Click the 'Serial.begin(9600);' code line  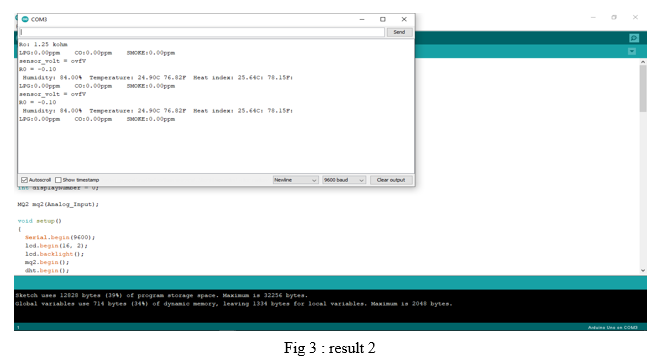click(60, 238)
